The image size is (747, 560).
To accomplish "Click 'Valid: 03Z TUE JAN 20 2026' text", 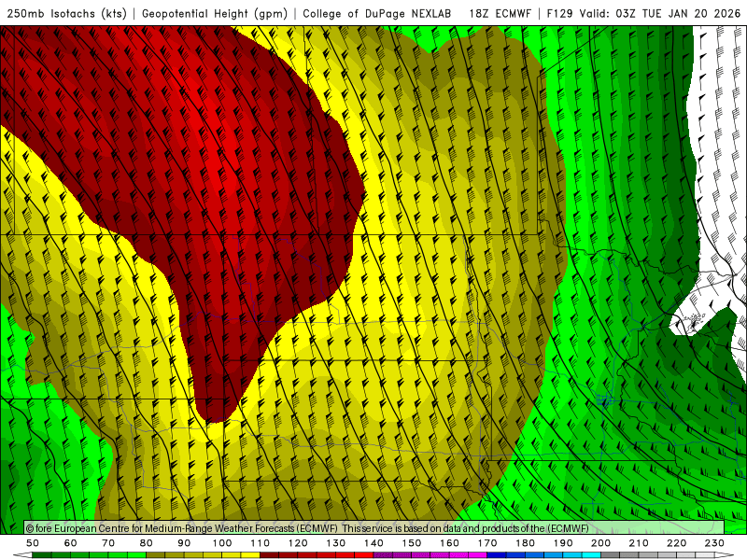I will click(x=660, y=14).
